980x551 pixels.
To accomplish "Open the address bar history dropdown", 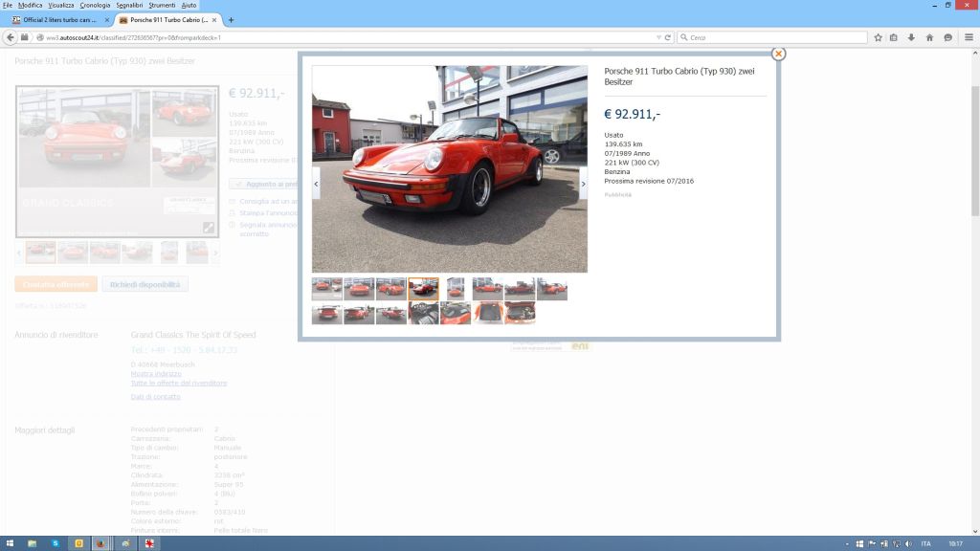I will coord(658,37).
